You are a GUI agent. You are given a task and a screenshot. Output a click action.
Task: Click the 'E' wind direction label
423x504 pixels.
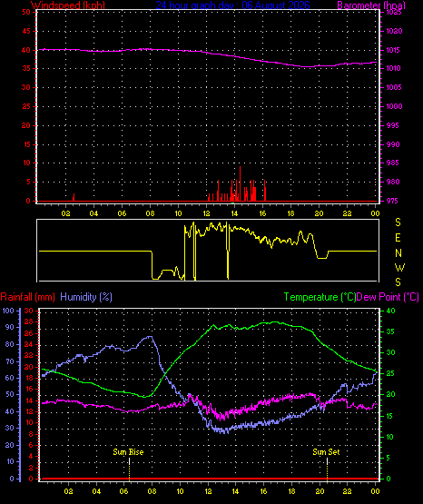click(x=398, y=238)
